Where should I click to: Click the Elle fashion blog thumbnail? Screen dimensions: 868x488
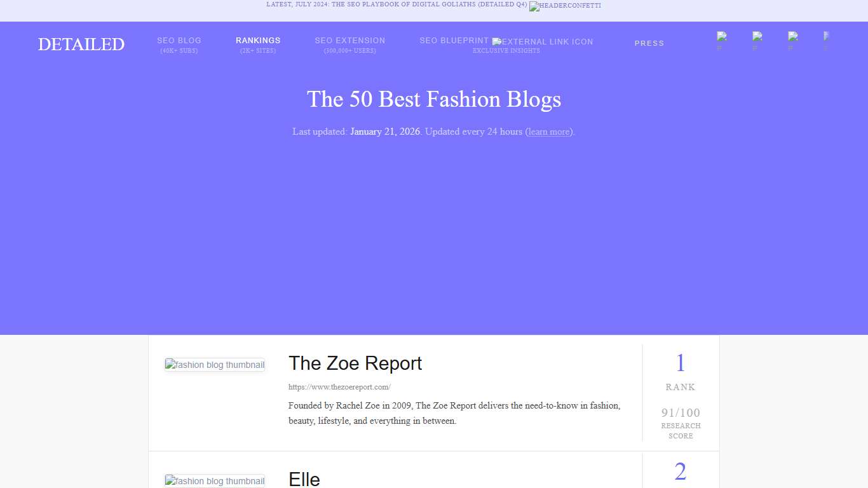(215, 481)
